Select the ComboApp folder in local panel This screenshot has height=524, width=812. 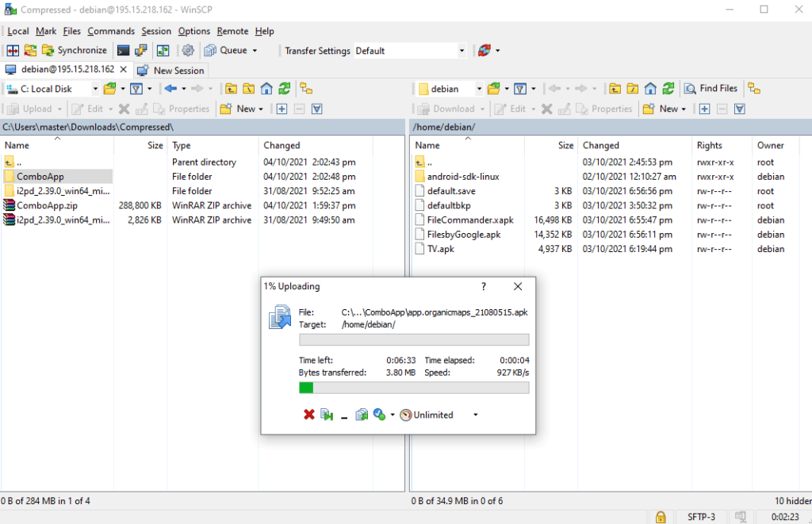tap(40, 177)
